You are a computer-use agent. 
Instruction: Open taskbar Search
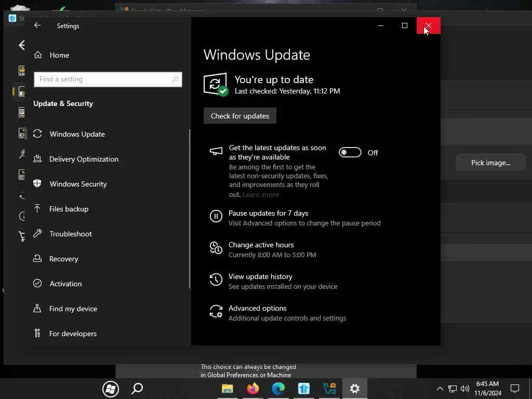pyautogui.click(x=137, y=389)
